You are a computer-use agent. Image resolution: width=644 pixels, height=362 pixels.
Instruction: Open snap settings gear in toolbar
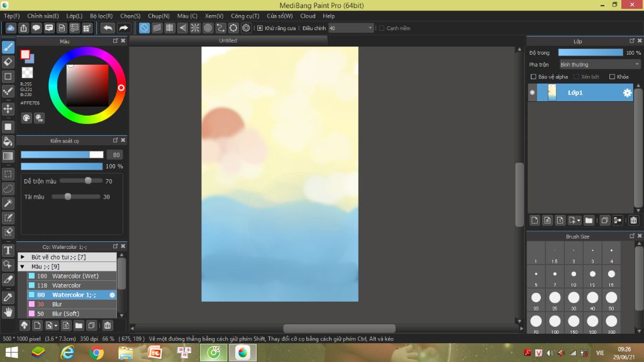click(246, 28)
